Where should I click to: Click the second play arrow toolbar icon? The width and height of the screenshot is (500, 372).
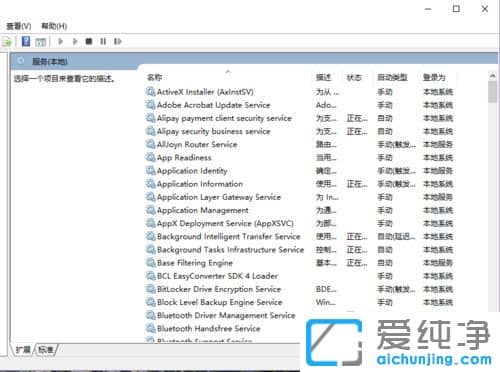pos(75,41)
